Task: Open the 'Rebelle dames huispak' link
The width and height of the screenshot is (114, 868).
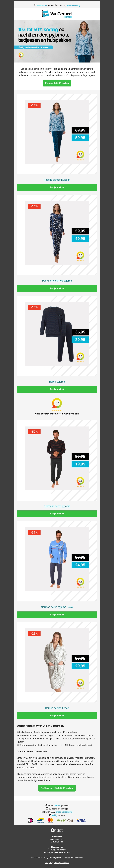Action: coord(57,180)
